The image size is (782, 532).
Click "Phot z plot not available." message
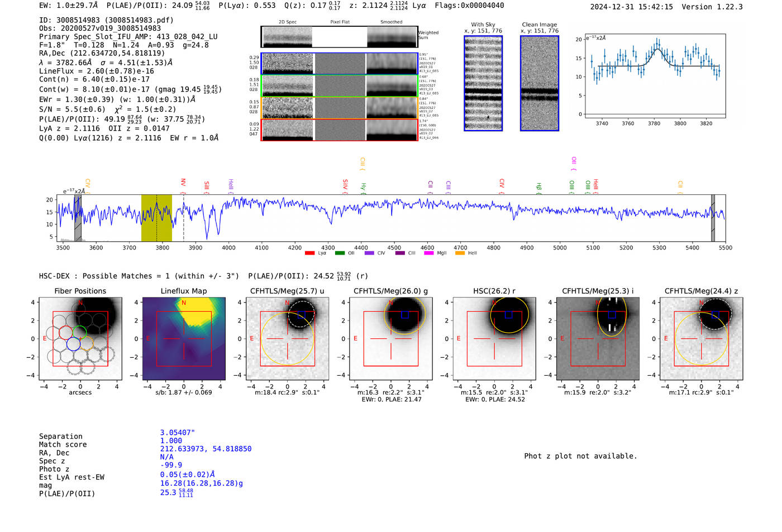tap(580, 456)
